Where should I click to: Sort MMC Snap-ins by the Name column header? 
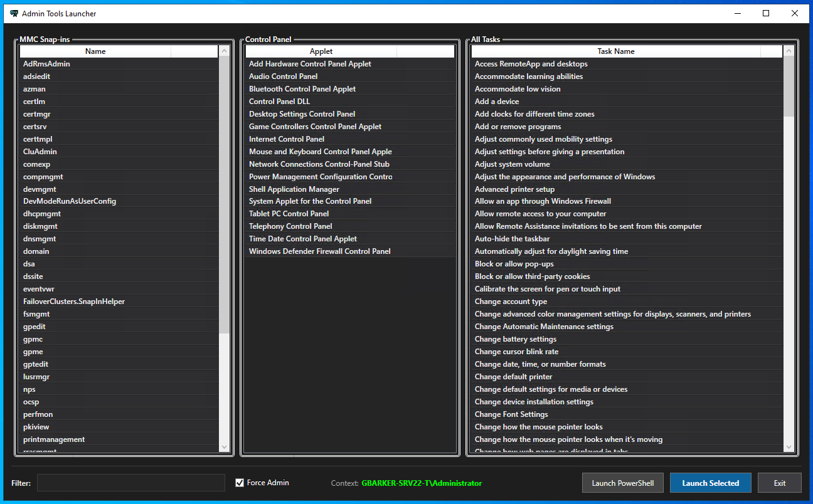pyautogui.click(x=95, y=51)
